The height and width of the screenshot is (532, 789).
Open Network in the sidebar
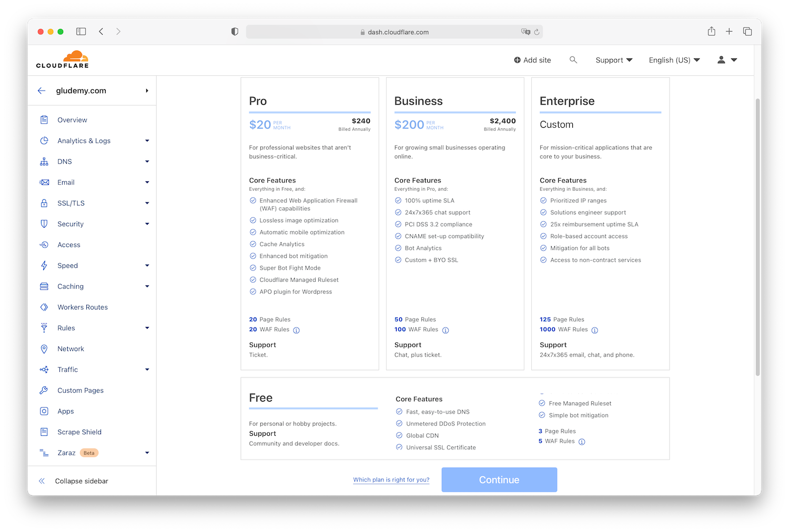70,349
